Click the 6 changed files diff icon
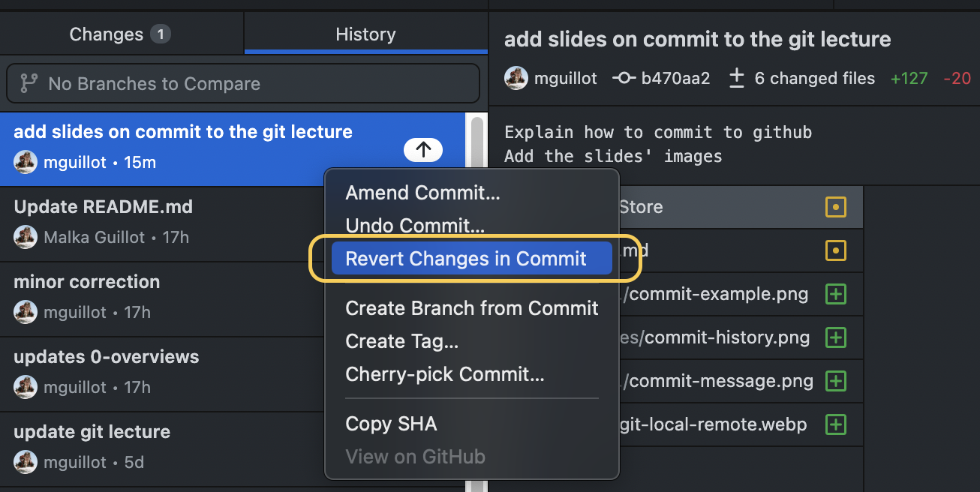Viewport: 980px width, 492px height. [x=737, y=78]
